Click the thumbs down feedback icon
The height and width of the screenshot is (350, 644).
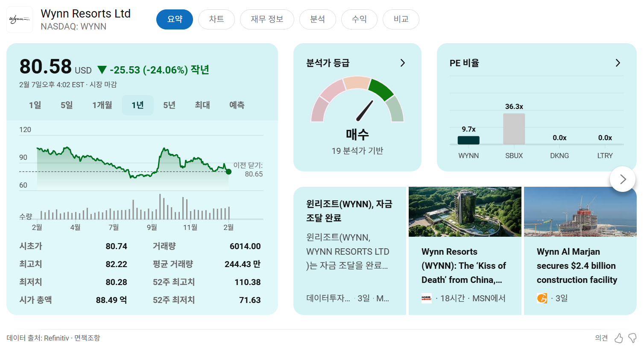tap(632, 338)
